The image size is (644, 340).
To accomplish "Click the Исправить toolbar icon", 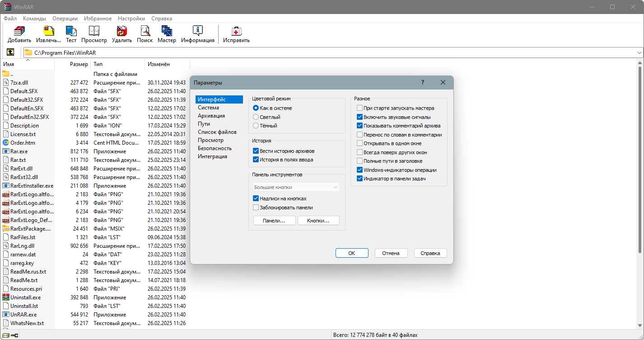I will pyautogui.click(x=236, y=31).
